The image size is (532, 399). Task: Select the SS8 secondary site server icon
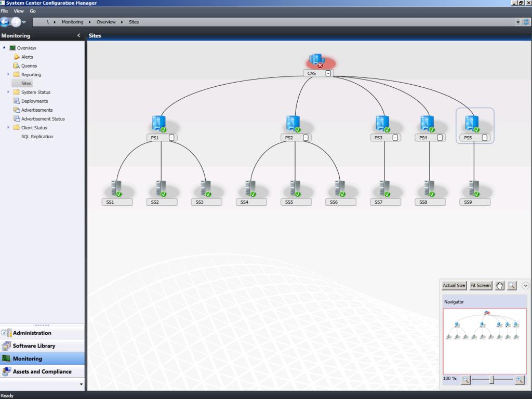coord(430,188)
